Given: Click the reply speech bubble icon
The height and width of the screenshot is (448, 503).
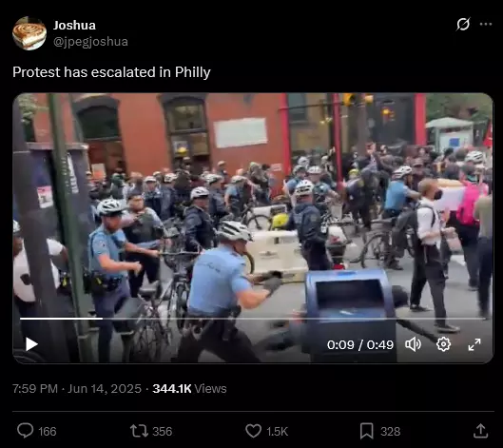Looking at the screenshot, I should click(26, 431).
